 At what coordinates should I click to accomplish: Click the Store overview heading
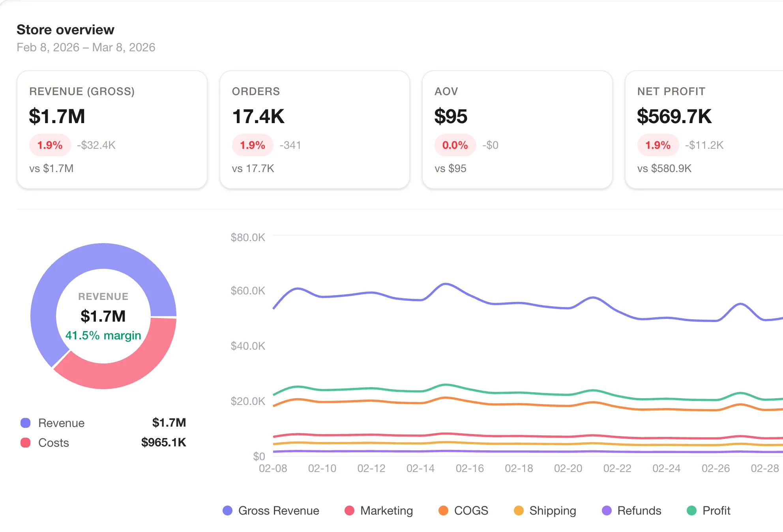(x=66, y=30)
